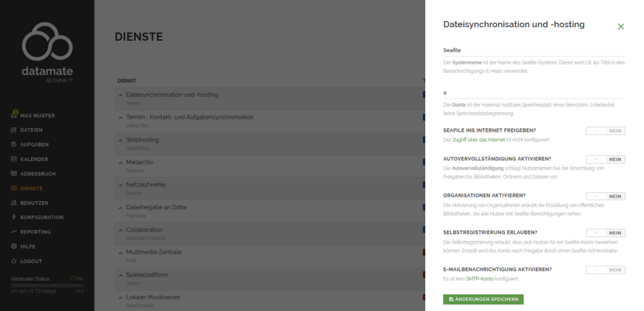
Task: Select Dienste menu item
Action: point(31,188)
